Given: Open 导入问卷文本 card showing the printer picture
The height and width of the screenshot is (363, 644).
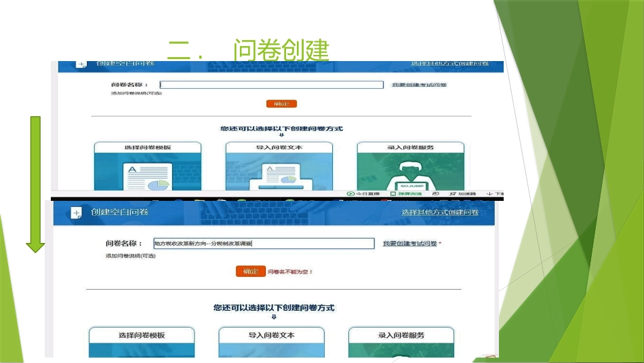Looking at the screenshot, I should [279, 166].
